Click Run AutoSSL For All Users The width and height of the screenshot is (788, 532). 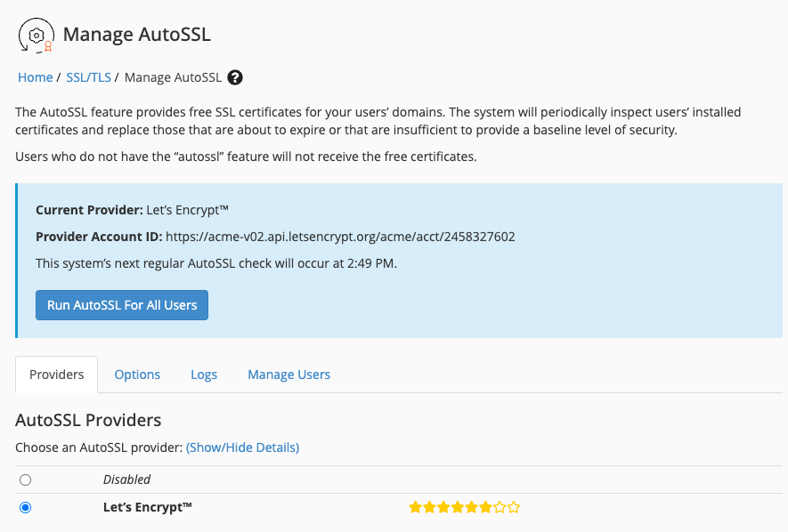pyautogui.click(x=122, y=304)
